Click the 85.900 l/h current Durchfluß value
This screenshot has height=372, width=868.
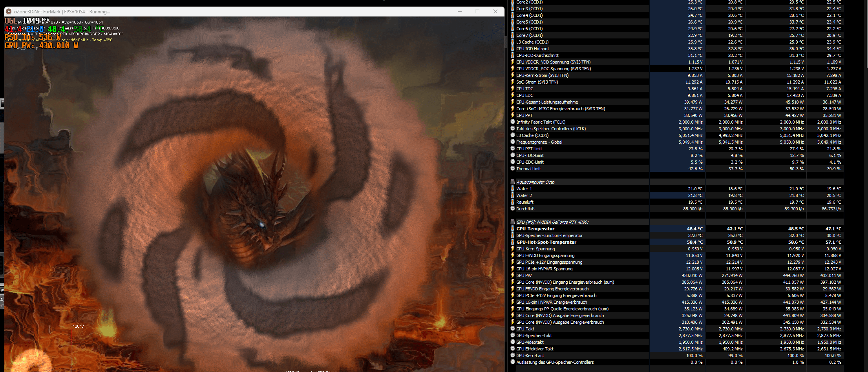coord(693,209)
